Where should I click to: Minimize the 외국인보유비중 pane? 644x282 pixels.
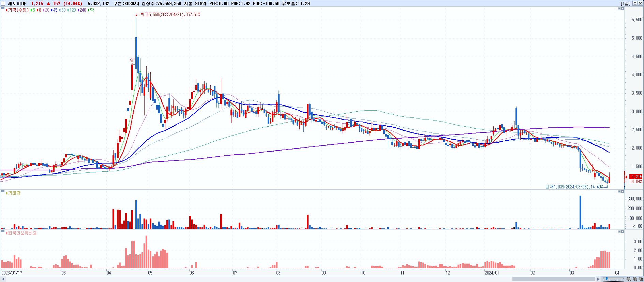[x=619, y=231]
